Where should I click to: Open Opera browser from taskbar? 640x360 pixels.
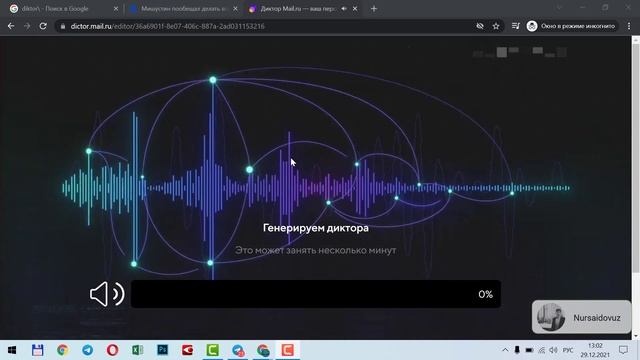pyautogui.click(x=112, y=350)
